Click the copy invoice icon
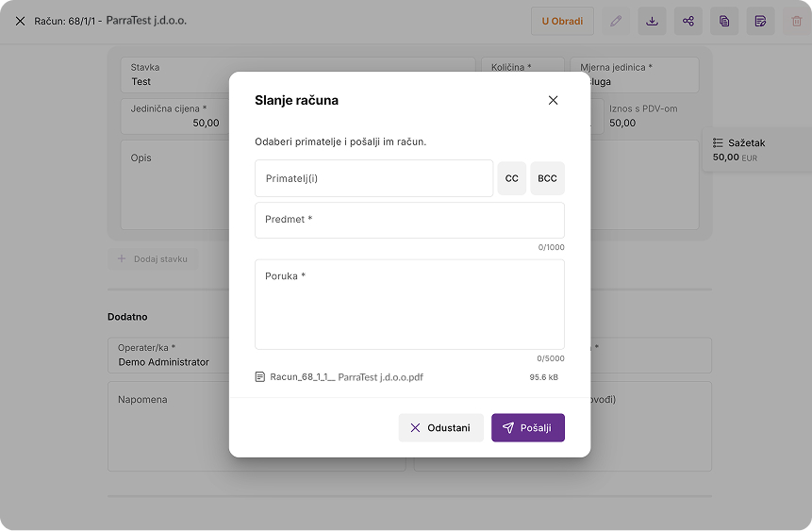 [723, 21]
